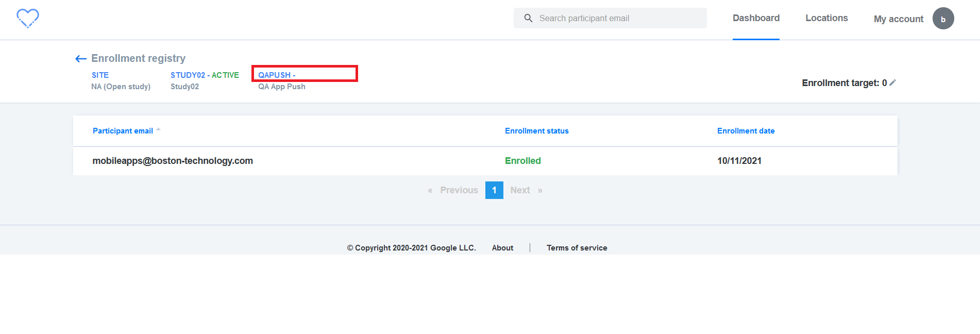Open the Dashboard tab
The width and height of the screenshot is (980, 334).
click(x=756, y=18)
